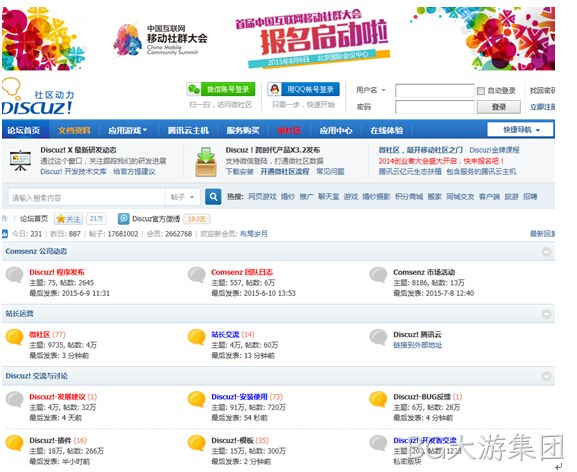Collapse the Comsenz 公司动态 section
This screenshot has width=577, height=472.
(x=546, y=252)
